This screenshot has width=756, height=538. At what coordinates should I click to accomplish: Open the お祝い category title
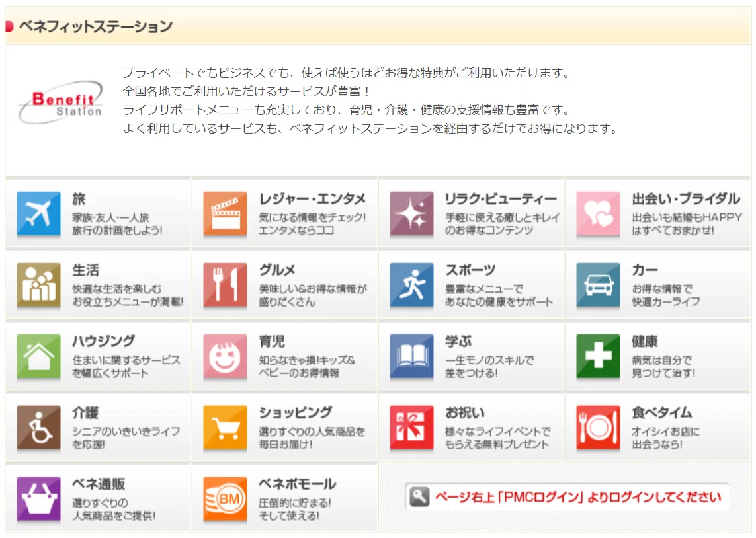465,413
